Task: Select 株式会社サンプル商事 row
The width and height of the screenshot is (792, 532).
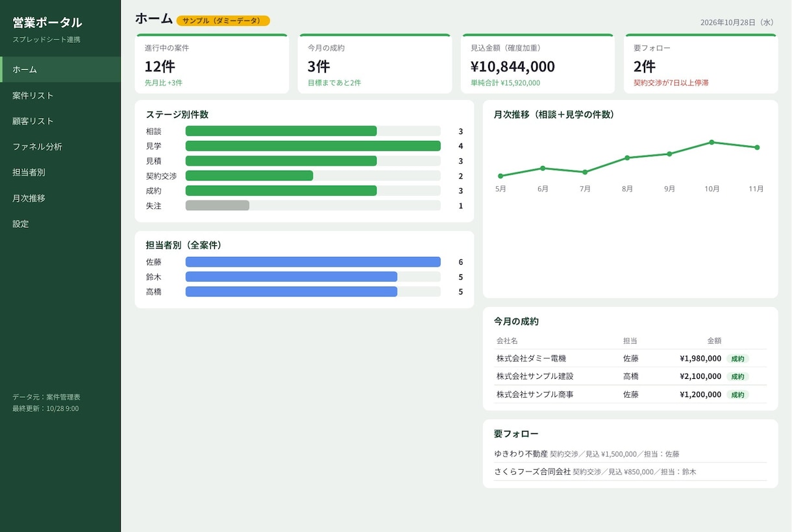Action: click(x=630, y=394)
